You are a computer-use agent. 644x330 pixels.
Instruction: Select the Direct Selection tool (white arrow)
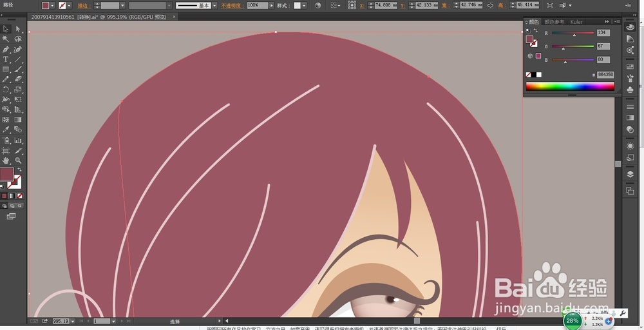pos(18,29)
